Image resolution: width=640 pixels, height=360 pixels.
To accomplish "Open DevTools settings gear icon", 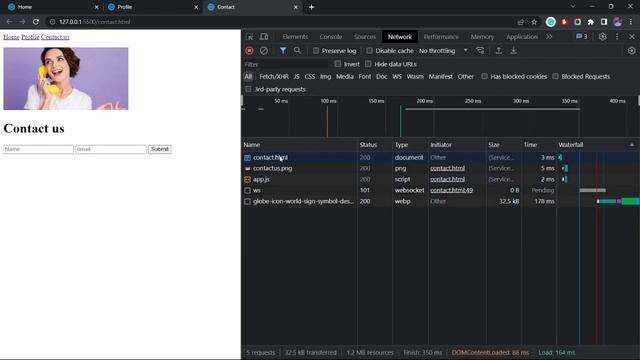I will click(x=602, y=37).
